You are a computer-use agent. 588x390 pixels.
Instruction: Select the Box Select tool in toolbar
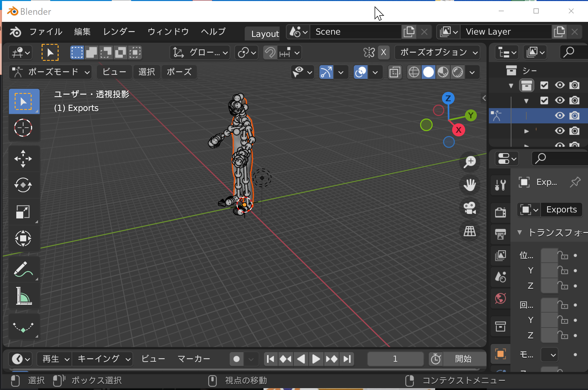[24, 101]
